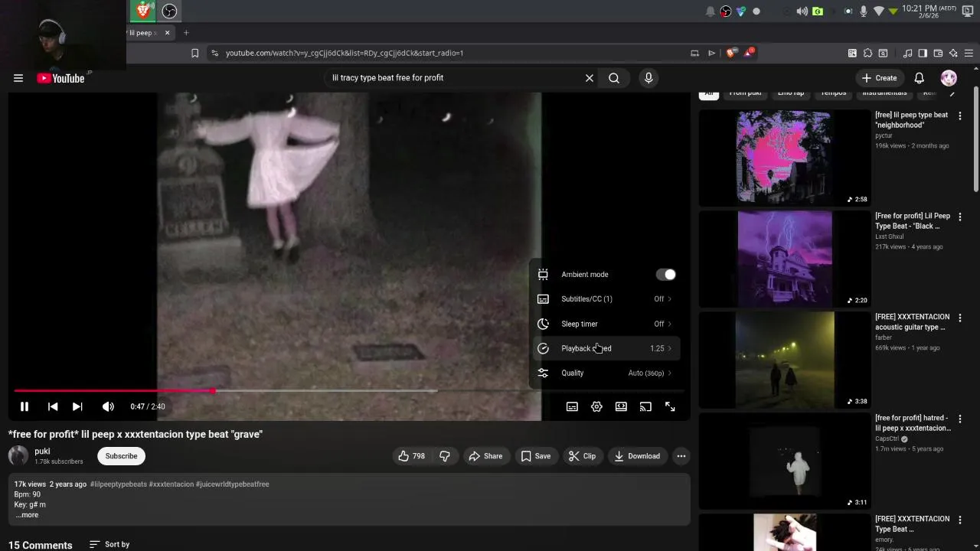Screen dimensions: 980x551
Task: Open the browser main hamburger menu
Action: point(969,53)
